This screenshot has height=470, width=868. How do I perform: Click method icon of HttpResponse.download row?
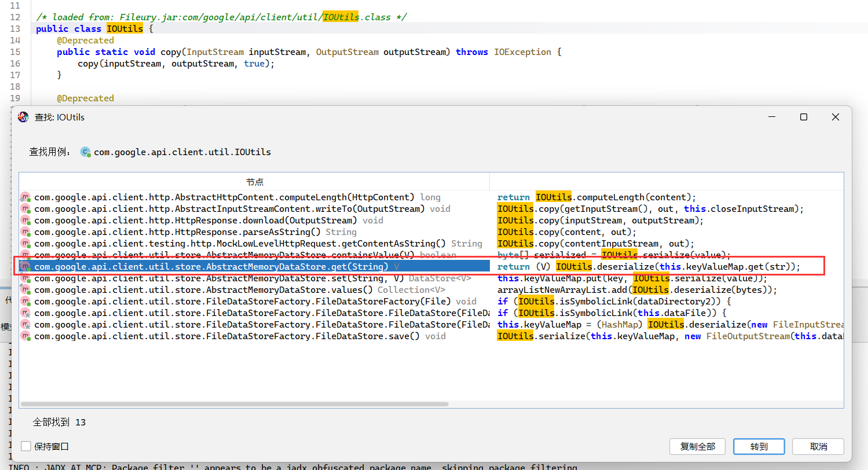pos(25,221)
